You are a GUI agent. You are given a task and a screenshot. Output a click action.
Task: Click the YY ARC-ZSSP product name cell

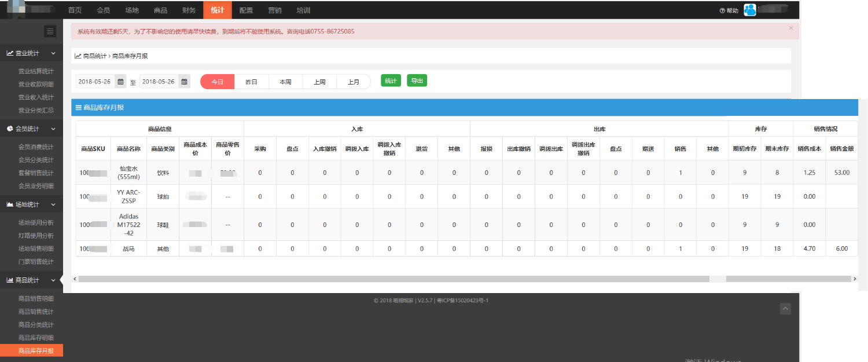tap(128, 196)
